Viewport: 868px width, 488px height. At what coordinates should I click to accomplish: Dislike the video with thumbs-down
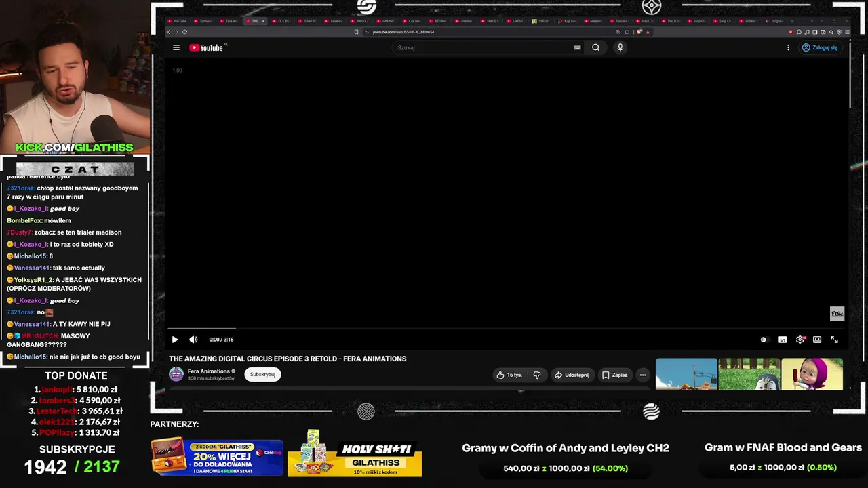click(x=536, y=375)
